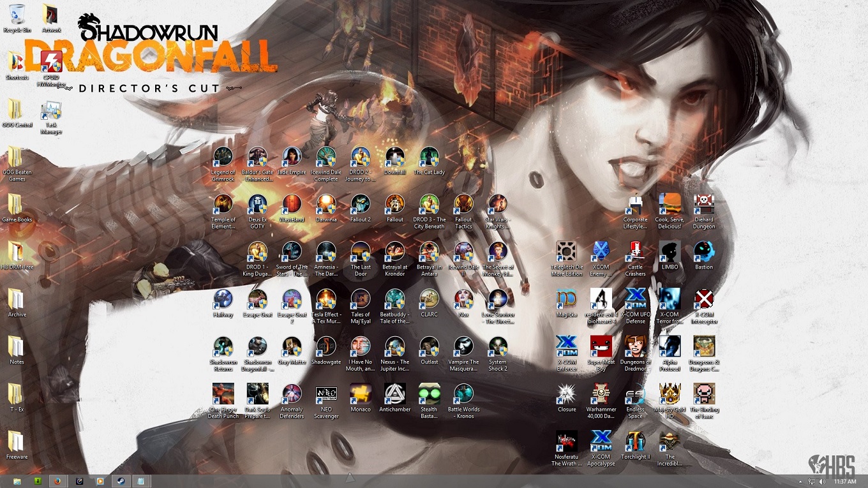The height and width of the screenshot is (488, 868).
Task: Open Star Wars Knights shortcut
Action: point(498,212)
